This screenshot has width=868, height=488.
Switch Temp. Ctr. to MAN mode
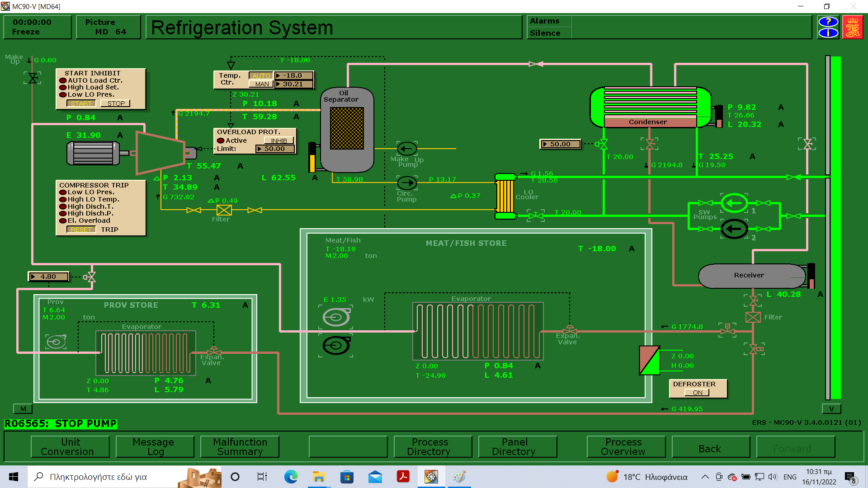261,84
